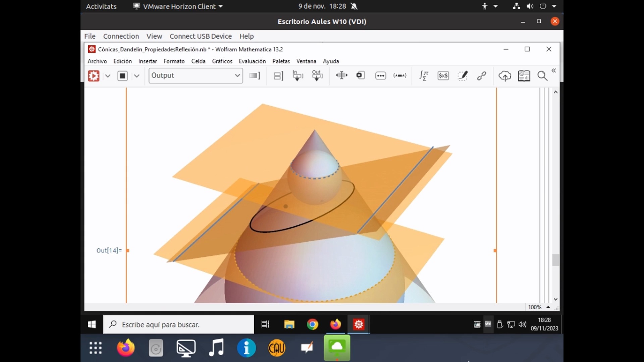
Task: Open Windows Task View icon
Action: coord(265,324)
